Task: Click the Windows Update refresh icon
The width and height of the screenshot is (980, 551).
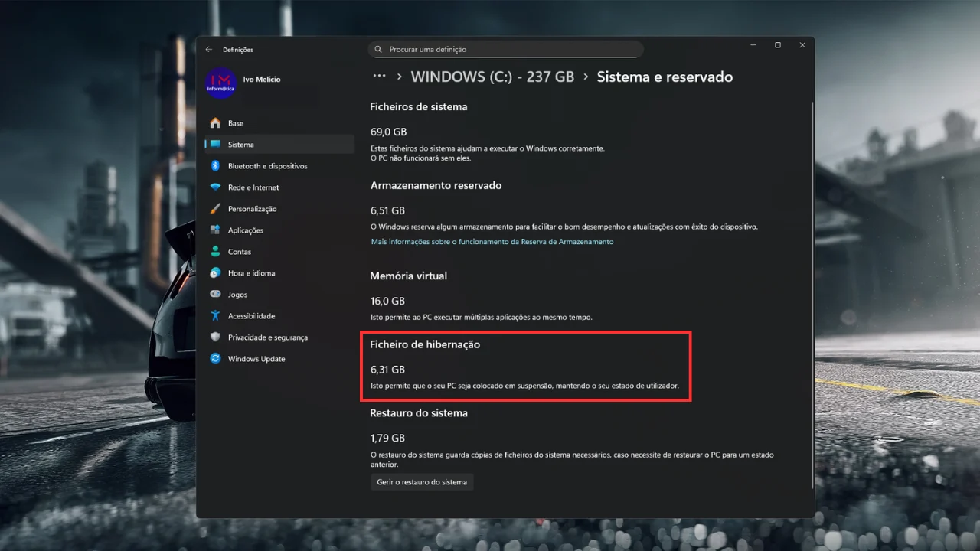Action: coord(215,359)
